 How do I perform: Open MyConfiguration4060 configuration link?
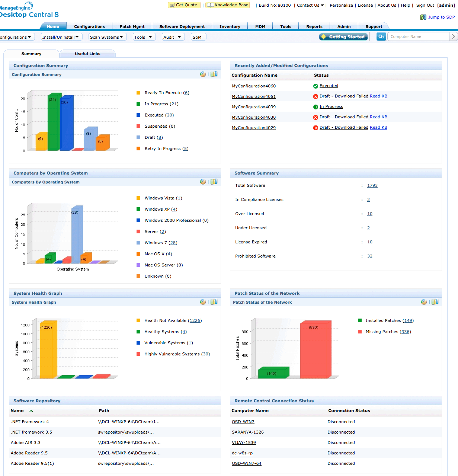point(254,86)
